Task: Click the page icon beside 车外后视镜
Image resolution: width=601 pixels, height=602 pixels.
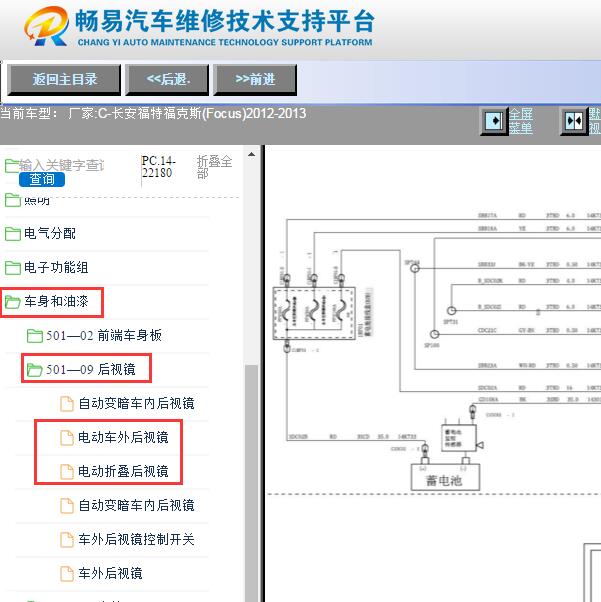Action: [x=67, y=574]
